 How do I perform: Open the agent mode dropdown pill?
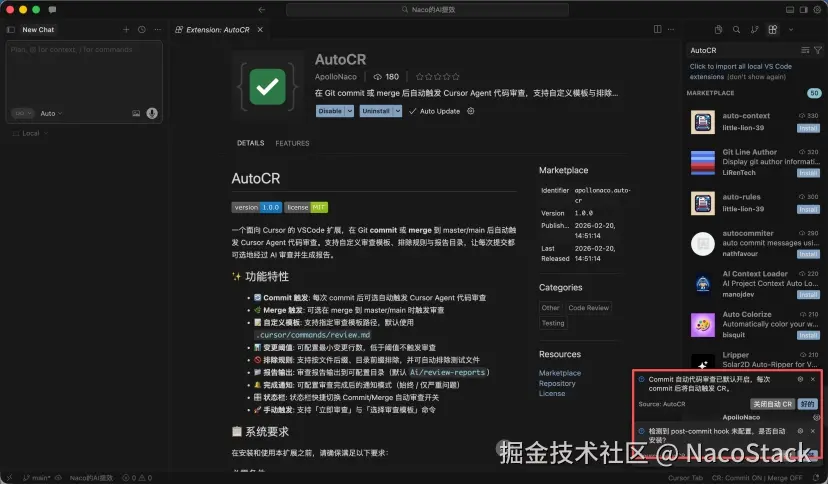click(22, 113)
